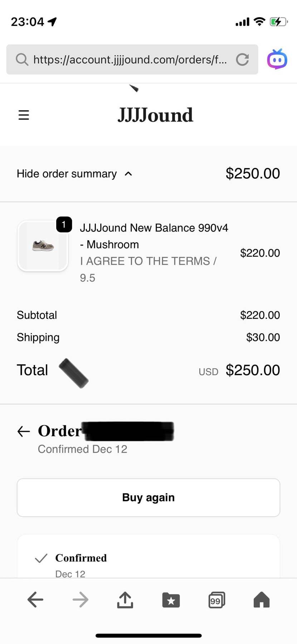Image resolution: width=297 pixels, height=644 pixels.
Task: Open the hamburger menu
Action: pos(24,115)
